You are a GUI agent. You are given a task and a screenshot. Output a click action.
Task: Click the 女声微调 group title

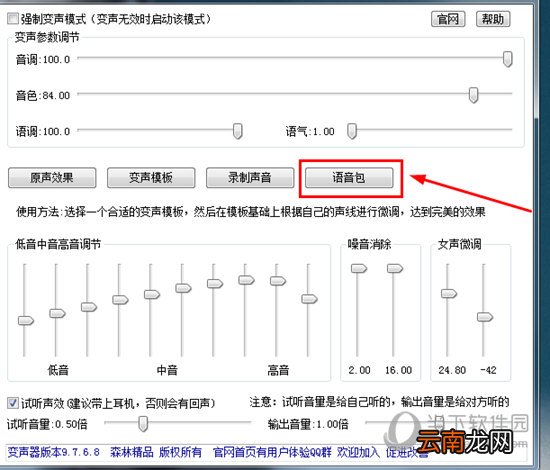[x=460, y=244]
